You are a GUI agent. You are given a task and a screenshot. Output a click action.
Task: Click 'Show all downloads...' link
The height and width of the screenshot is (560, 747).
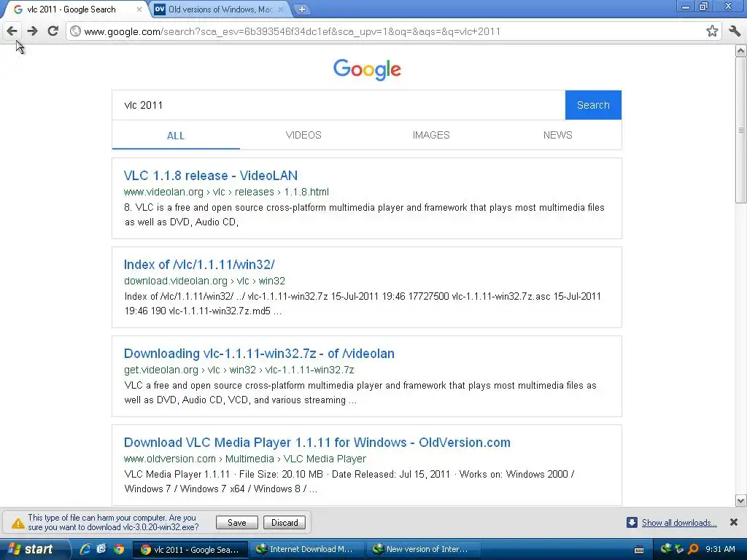point(679,523)
